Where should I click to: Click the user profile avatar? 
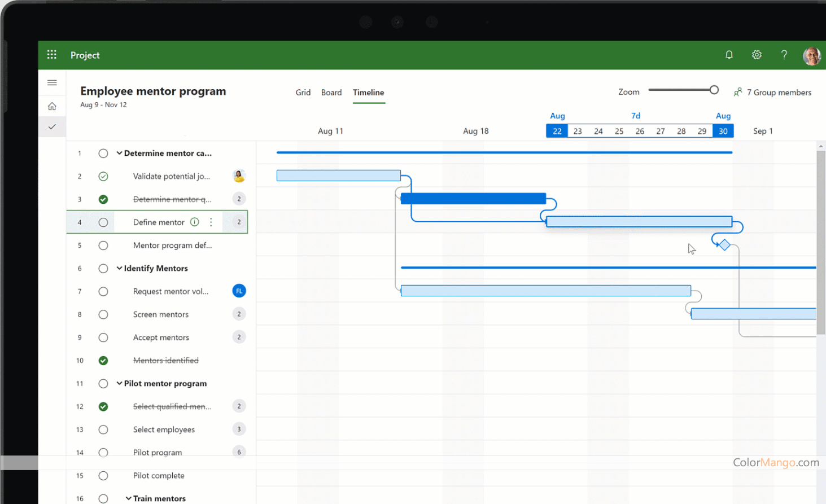(811, 55)
